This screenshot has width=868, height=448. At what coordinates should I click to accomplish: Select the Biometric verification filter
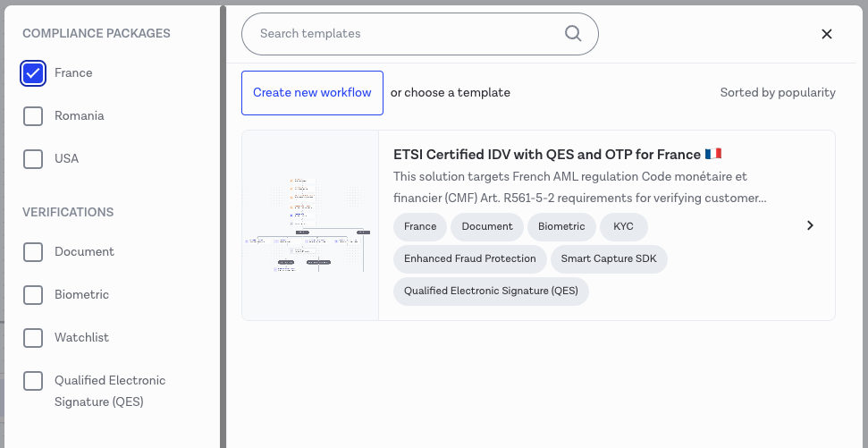33,295
